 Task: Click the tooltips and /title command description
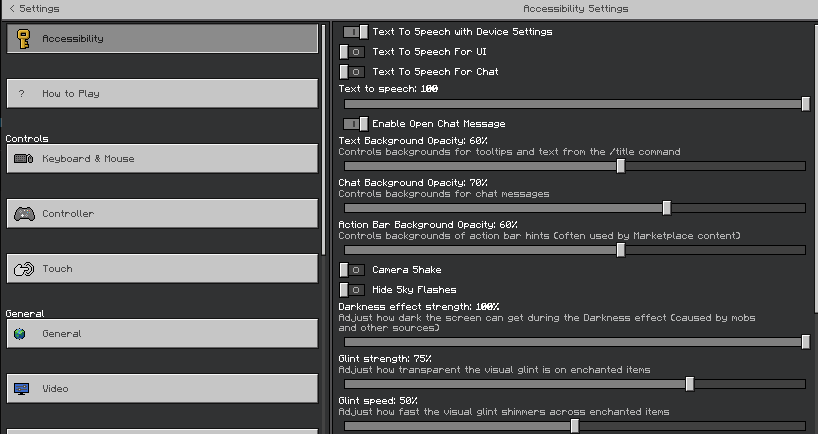pos(510,152)
